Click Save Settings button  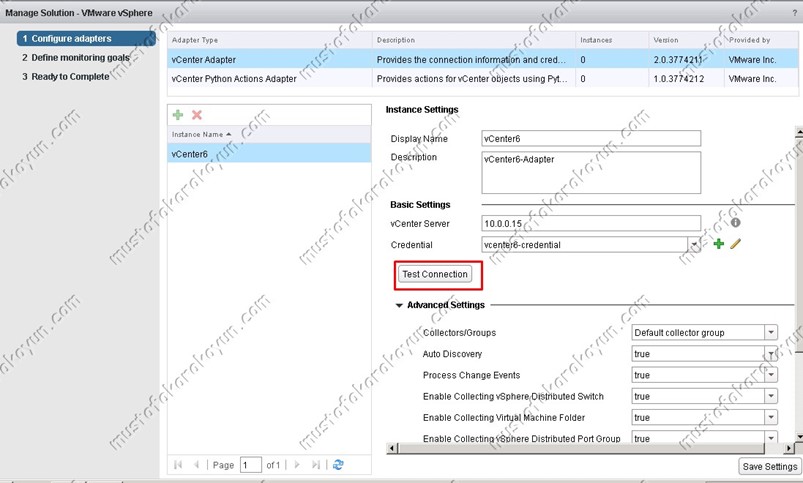click(770, 466)
